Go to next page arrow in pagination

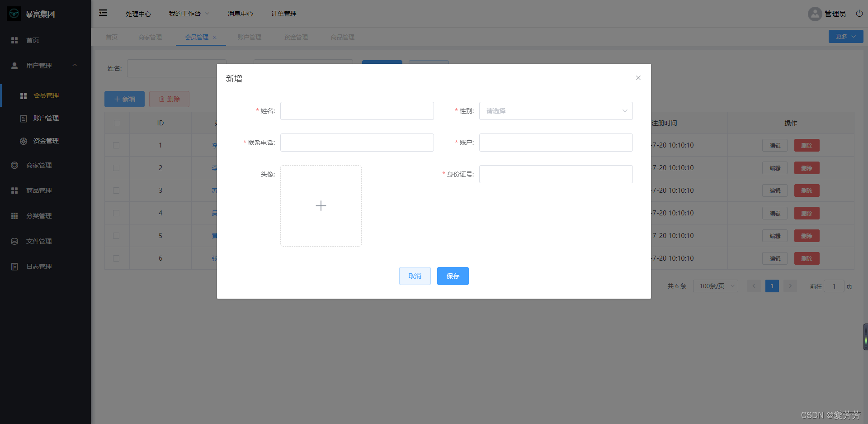790,286
